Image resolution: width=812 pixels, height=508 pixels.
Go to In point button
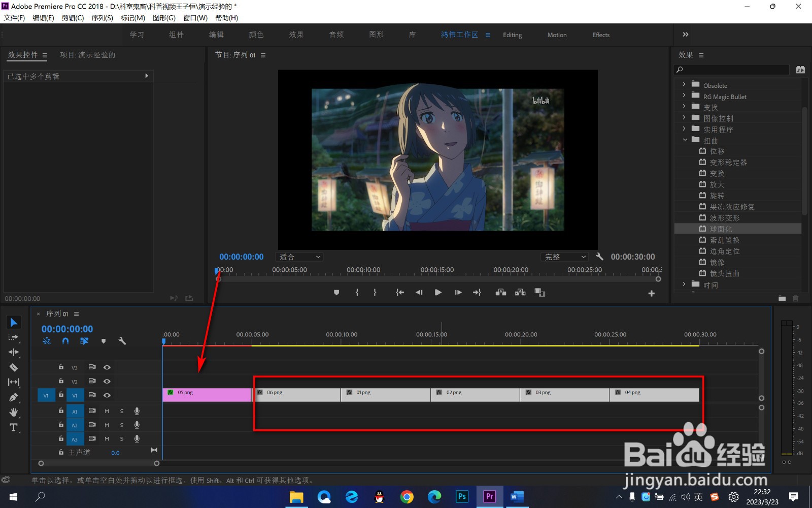pos(400,293)
